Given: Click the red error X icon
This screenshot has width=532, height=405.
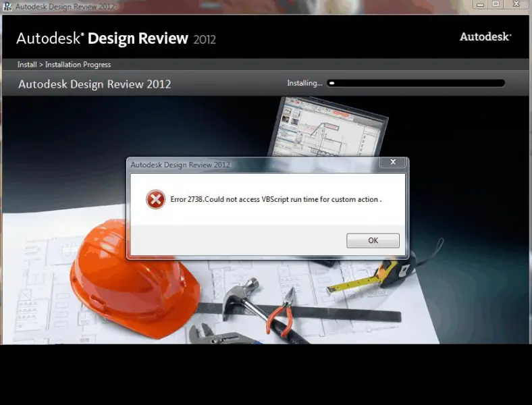Looking at the screenshot, I should [156, 199].
